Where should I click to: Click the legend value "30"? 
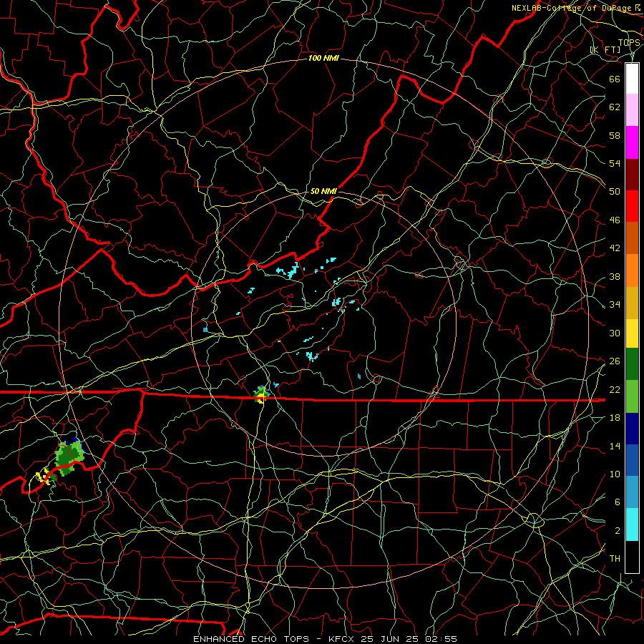click(615, 333)
